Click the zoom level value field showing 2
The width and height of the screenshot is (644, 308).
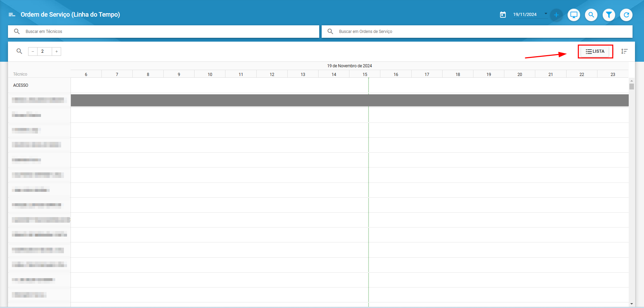tap(45, 51)
